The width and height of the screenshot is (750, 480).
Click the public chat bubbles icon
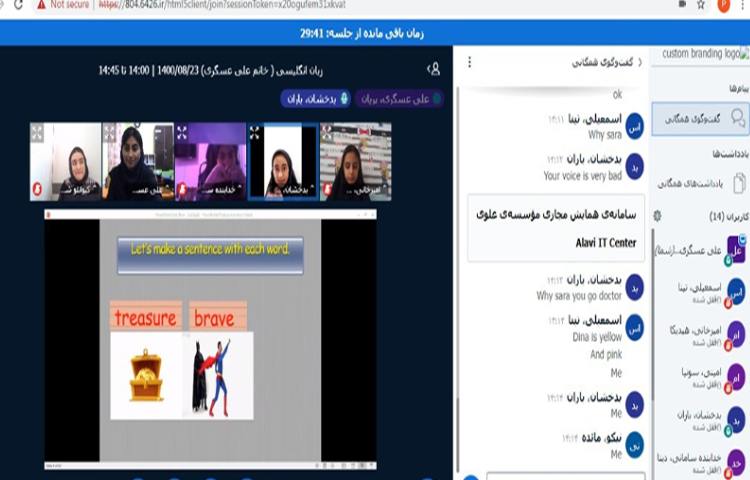pos(738,118)
